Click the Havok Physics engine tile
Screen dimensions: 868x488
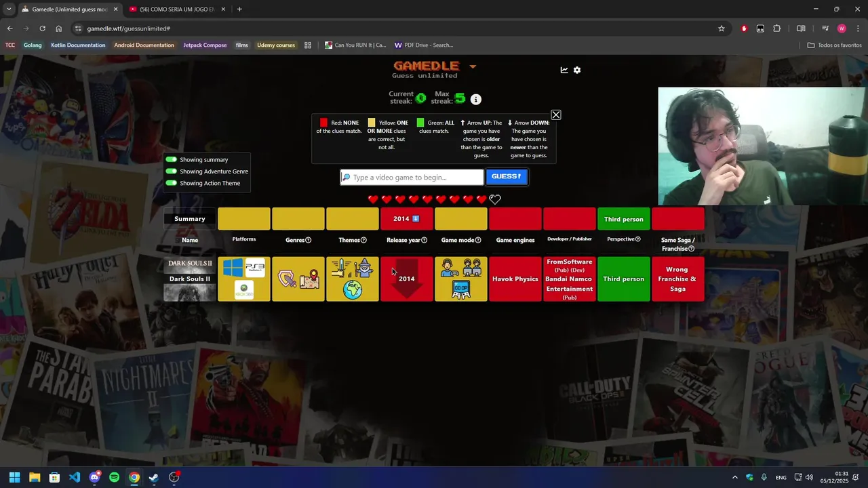pyautogui.click(x=515, y=279)
